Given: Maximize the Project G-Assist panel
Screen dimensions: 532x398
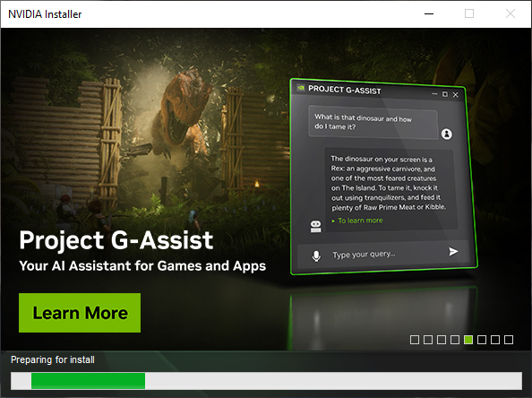Looking at the screenshot, I should click(445, 94).
